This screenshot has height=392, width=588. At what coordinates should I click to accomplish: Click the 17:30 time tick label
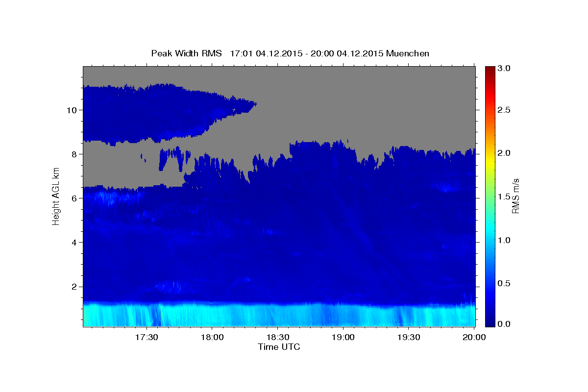point(146,338)
